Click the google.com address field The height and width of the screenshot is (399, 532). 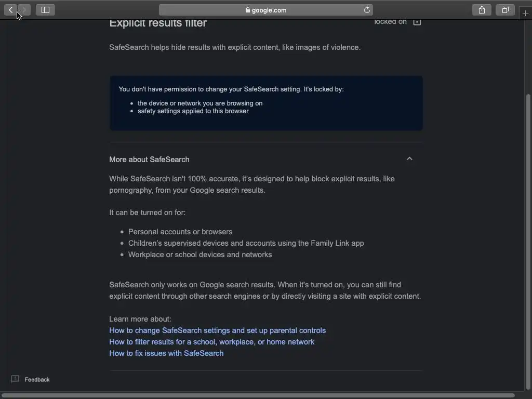pyautogui.click(x=266, y=10)
